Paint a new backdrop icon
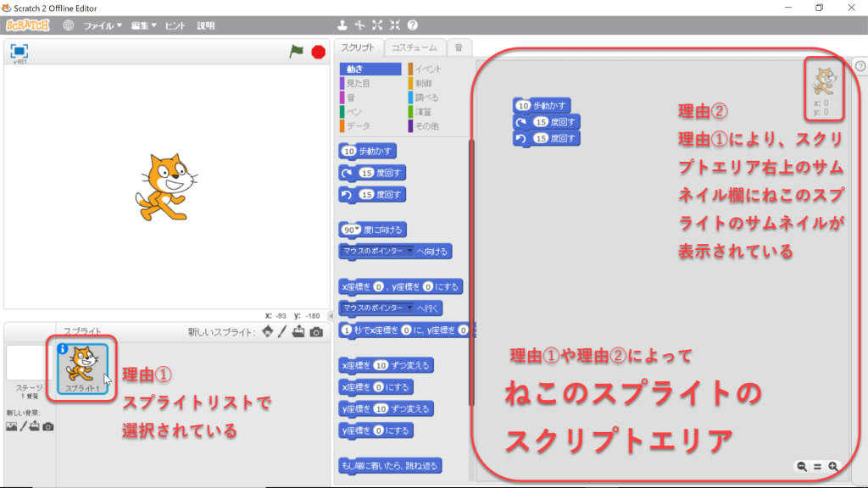868x488 pixels. click(23, 427)
